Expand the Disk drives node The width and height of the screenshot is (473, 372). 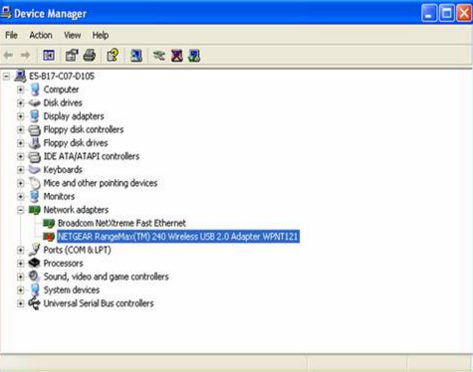[x=20, y=103]
